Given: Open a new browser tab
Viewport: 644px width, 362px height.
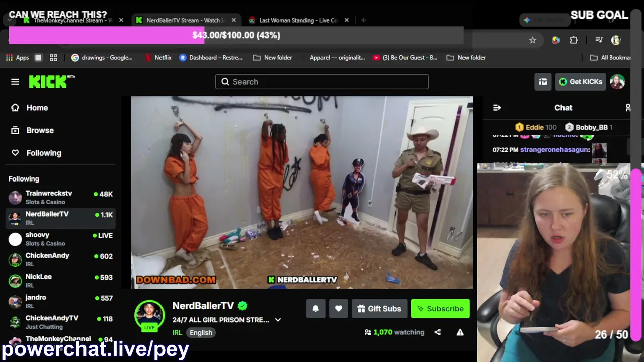Looking at the screenshot, I should (363, 20).
